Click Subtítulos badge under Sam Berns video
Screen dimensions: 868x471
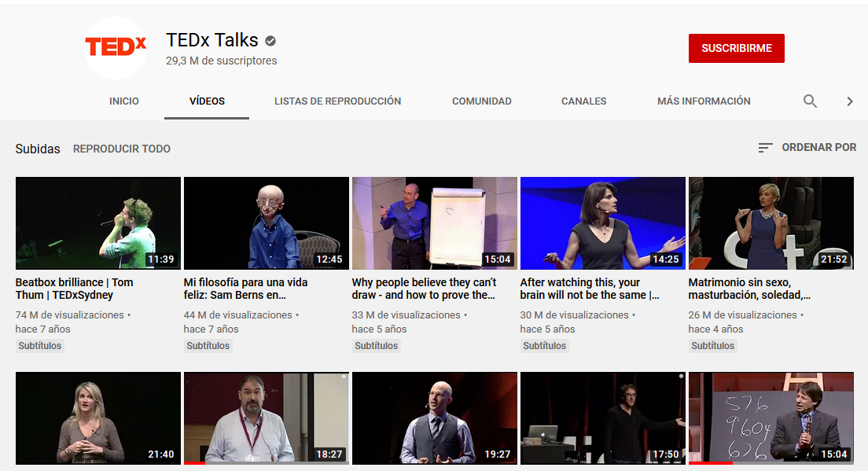click(208, 346)
